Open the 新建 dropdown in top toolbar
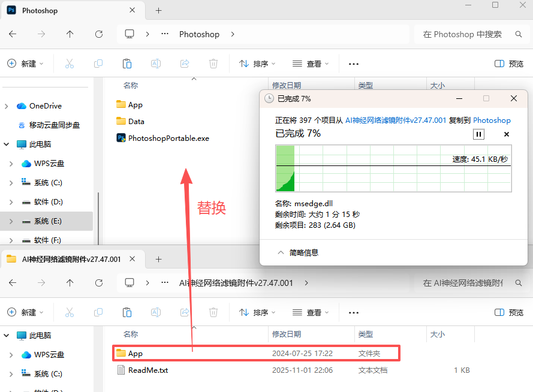The width and height of the screenshot is (533, 392). [x=25, y=64]
